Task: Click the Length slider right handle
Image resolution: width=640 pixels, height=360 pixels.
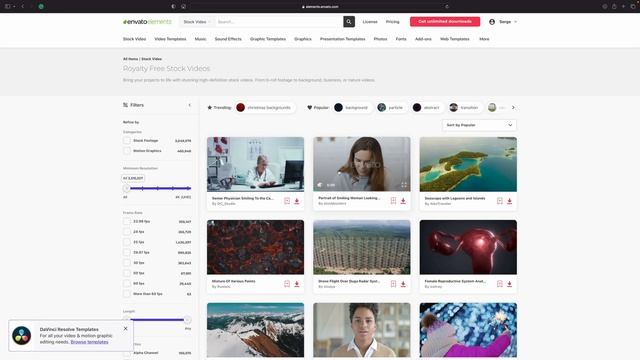Action: [x=187, y=320]
